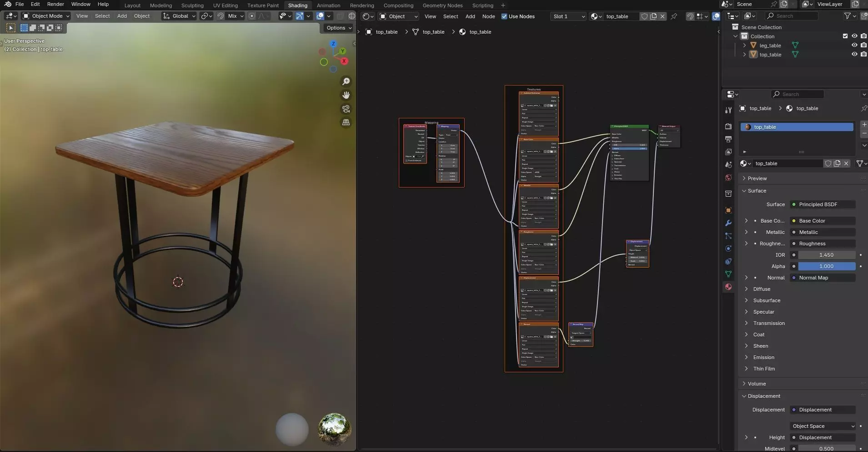
Task: Adjust the Alpha 1.000 slider
Action: tap(826, 266)
